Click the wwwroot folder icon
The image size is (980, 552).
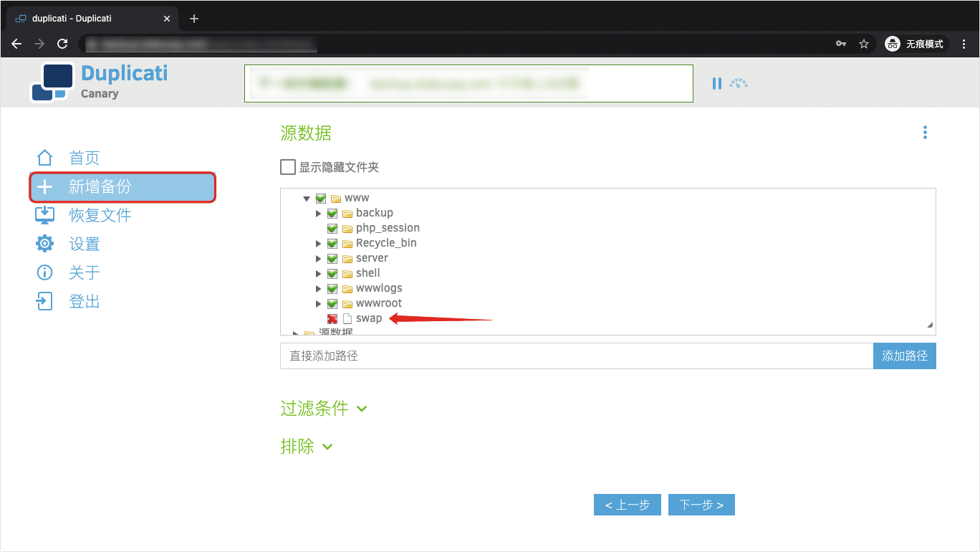(347, 303)
